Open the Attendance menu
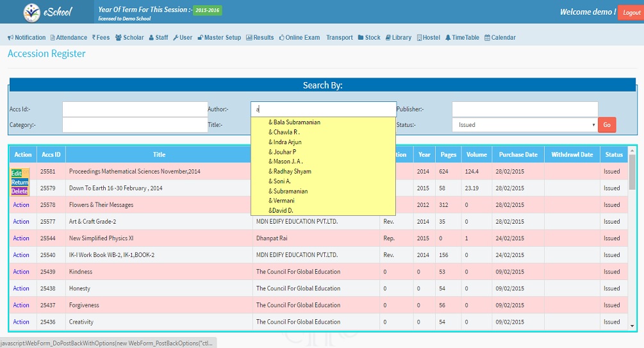The image size is (644, 348). coord(69,38)
